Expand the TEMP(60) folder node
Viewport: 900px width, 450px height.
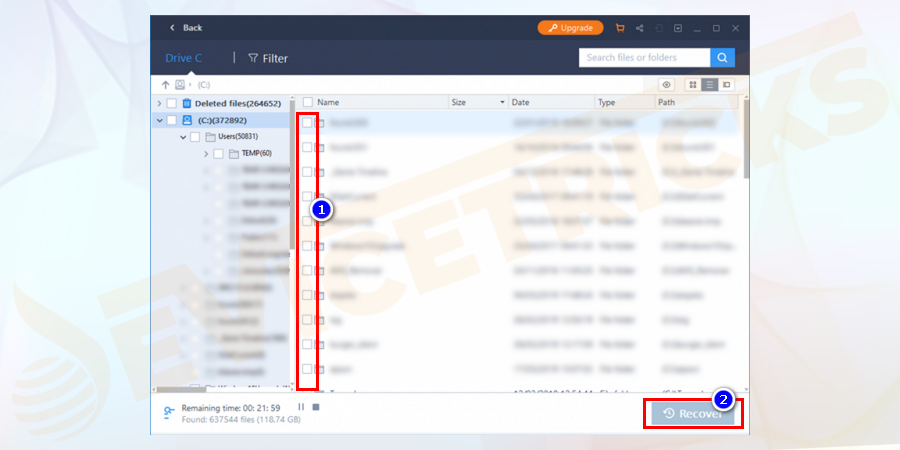click(206, 154)
